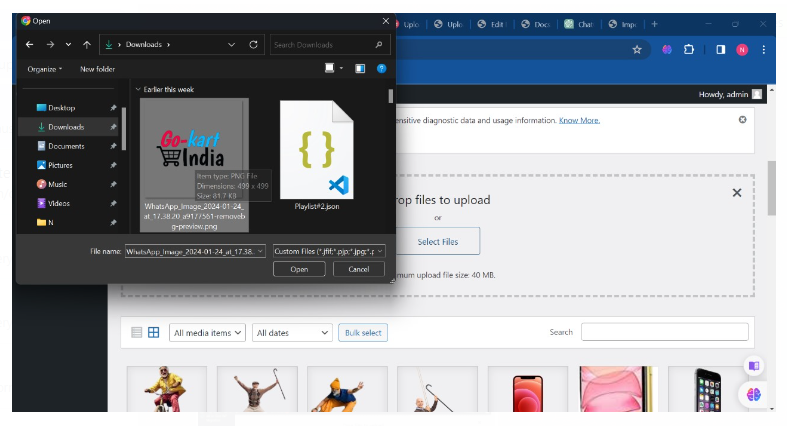Open the browser Extensions puzzle icon
The height and width of the screenshot is (426, 787).
(x=690, y=49)
